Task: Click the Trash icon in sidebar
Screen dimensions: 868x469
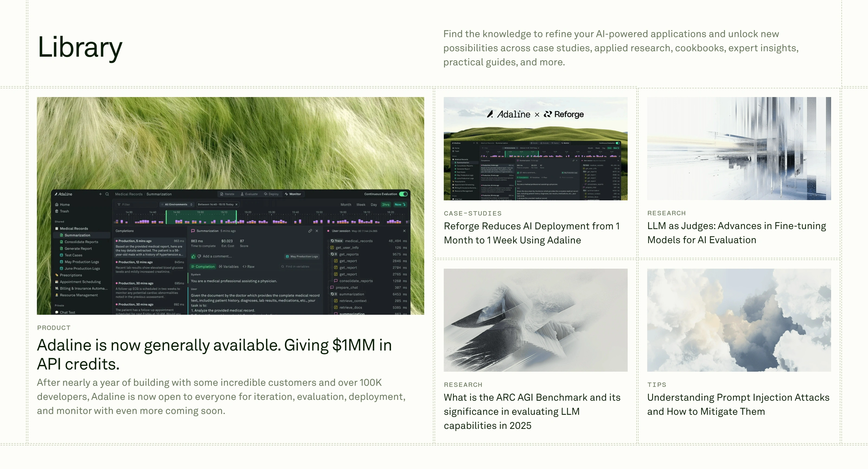Action: (57, 211)
